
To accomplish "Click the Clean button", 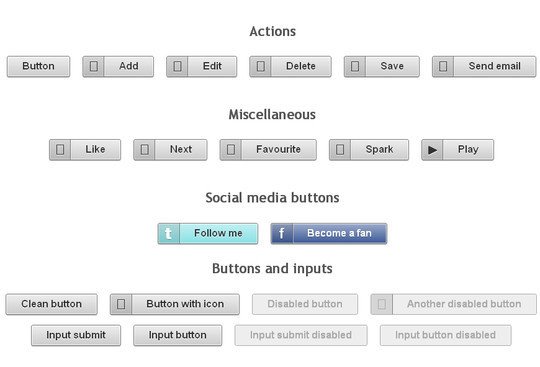I will 51,304.
